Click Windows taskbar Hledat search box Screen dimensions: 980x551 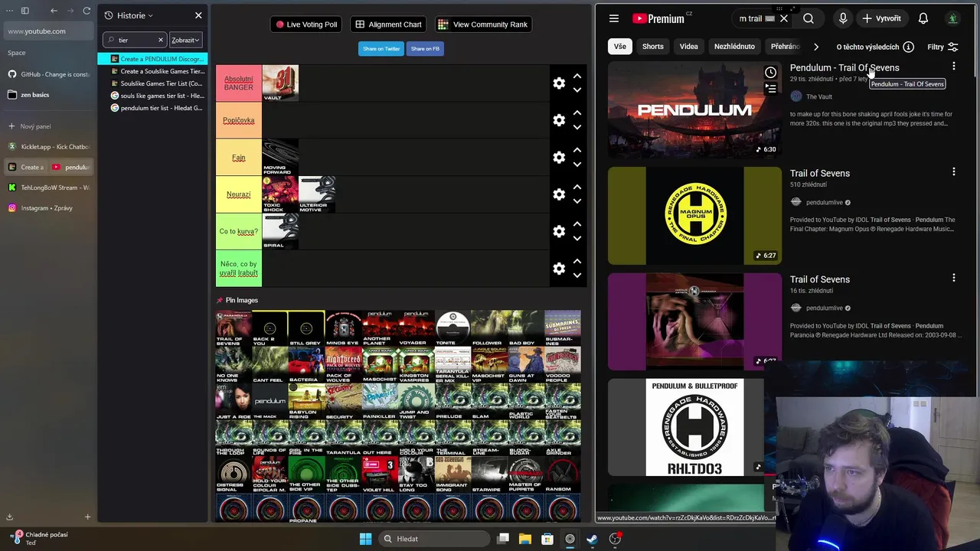[x=433, y=539]
